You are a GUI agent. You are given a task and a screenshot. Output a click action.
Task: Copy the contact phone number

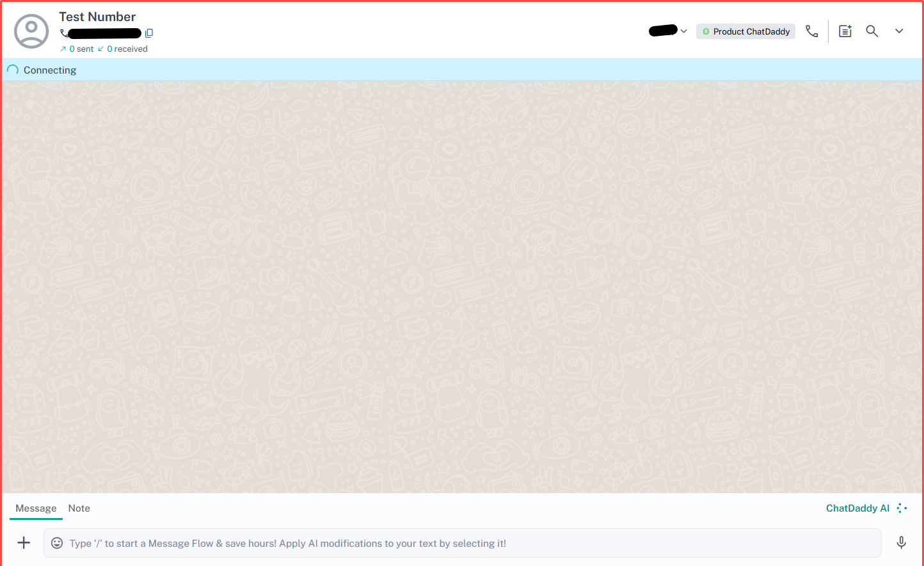click(x=149, y=33)
